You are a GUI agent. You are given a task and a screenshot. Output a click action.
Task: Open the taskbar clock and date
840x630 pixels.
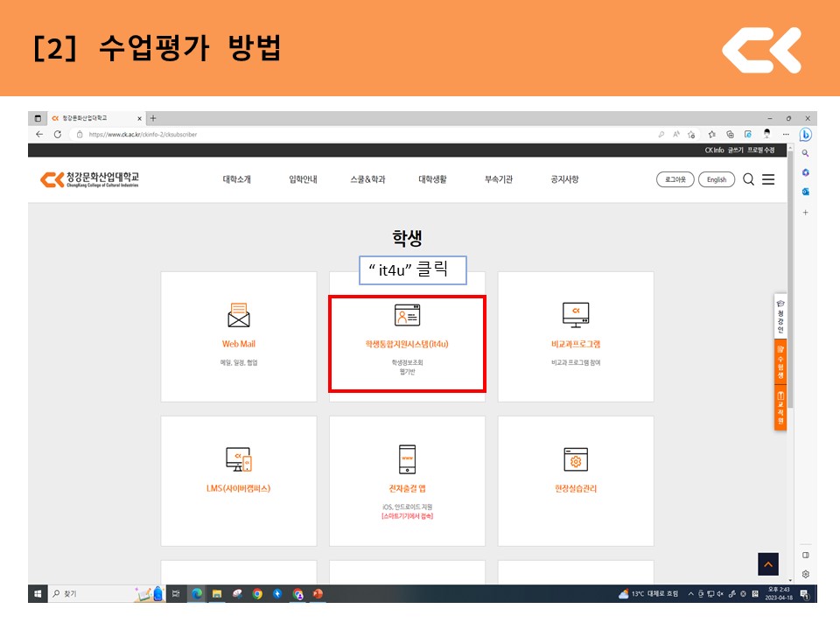779,593
